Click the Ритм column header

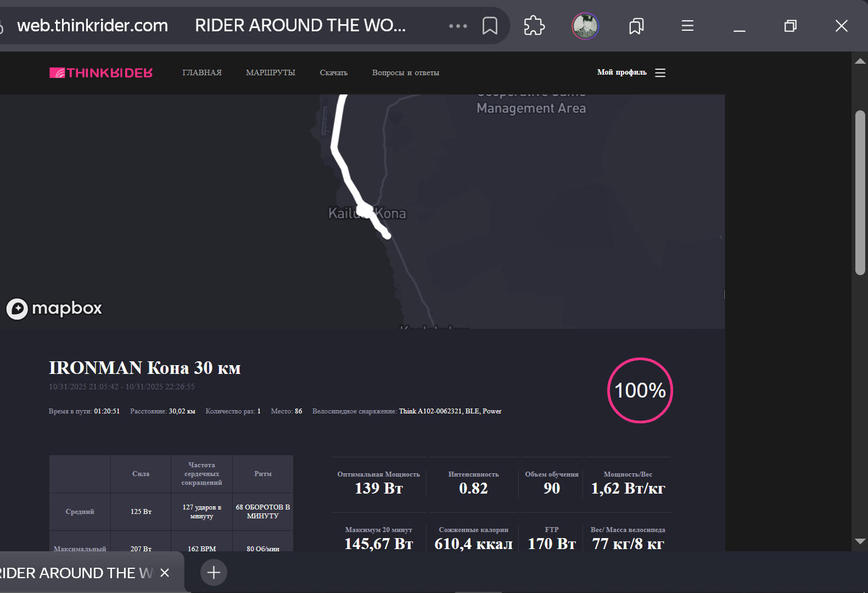click(x=263, y=474)
